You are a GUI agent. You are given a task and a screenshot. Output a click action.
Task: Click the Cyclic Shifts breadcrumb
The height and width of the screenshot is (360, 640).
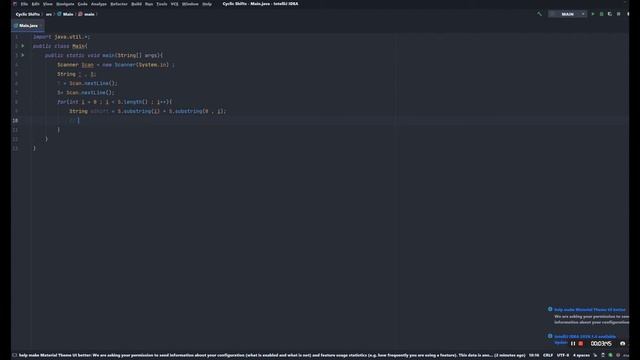[28, 14]
